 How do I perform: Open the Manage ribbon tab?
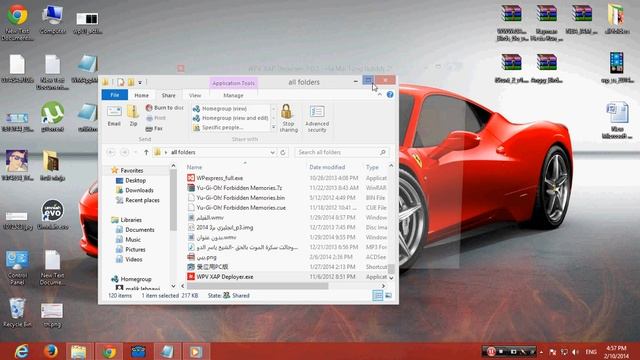pos(233,95)
